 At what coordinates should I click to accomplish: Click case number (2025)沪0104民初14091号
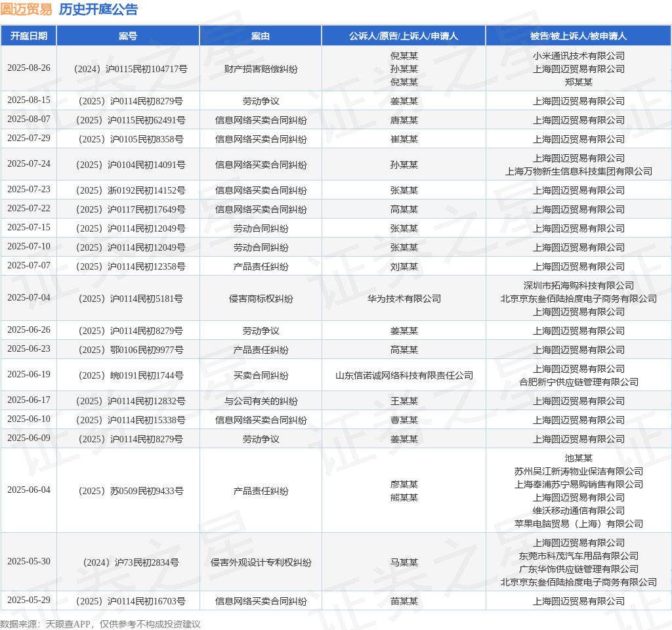coord(131,165)
